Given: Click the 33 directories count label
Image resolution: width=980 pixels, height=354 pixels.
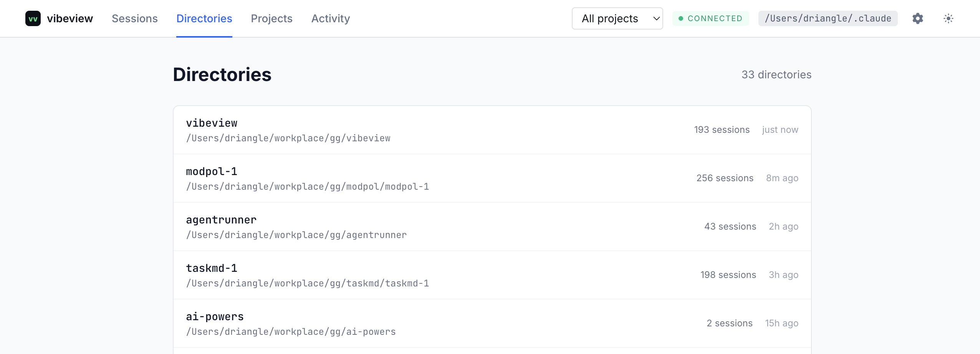Looking at the screenshot, I should pos(776,74).
